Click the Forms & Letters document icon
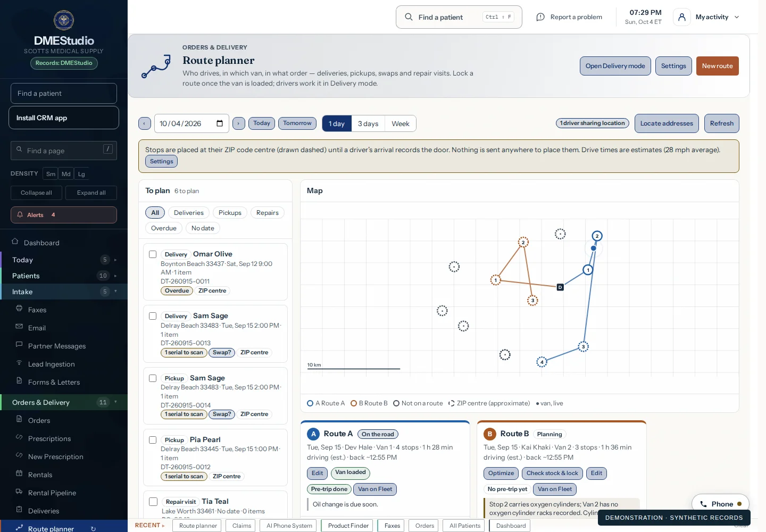The height and width of the screenshot is (532, 766). point(19,381)
